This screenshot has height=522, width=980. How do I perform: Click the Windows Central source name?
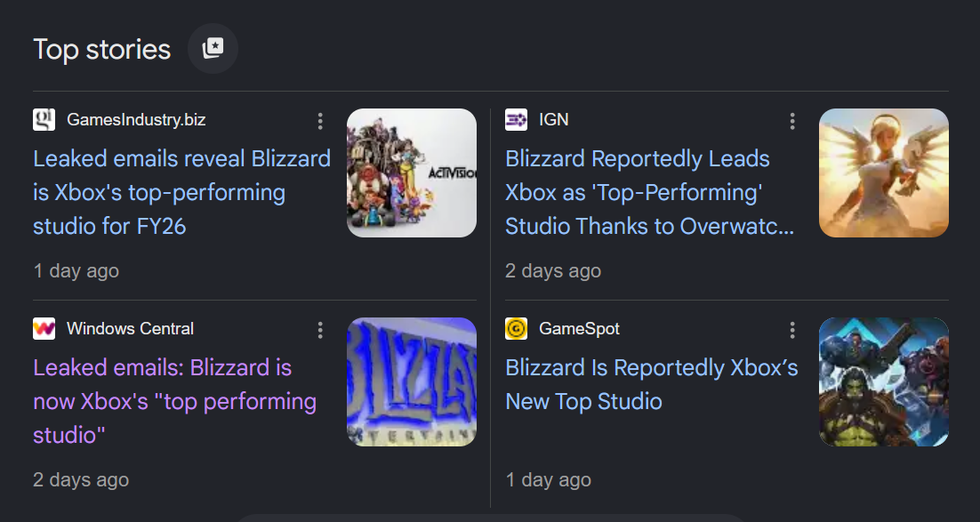tap(130, 328)
